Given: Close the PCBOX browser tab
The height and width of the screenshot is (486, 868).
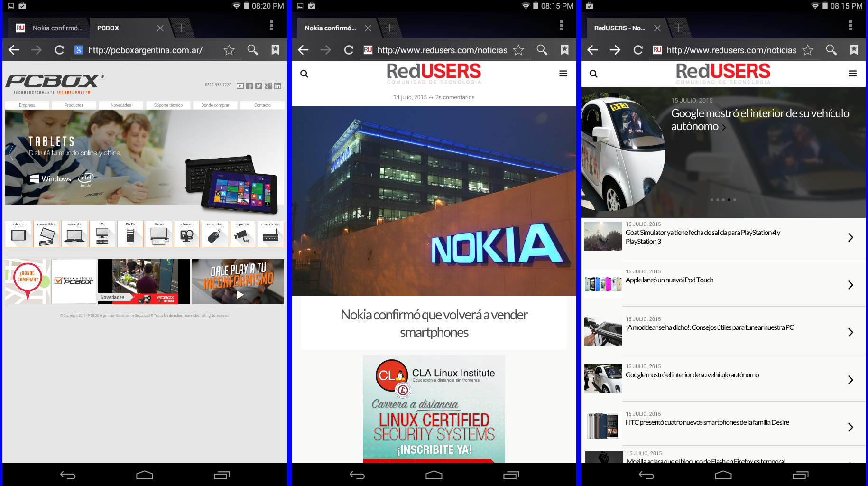Looking at the screenshot, I should point(160,28).
